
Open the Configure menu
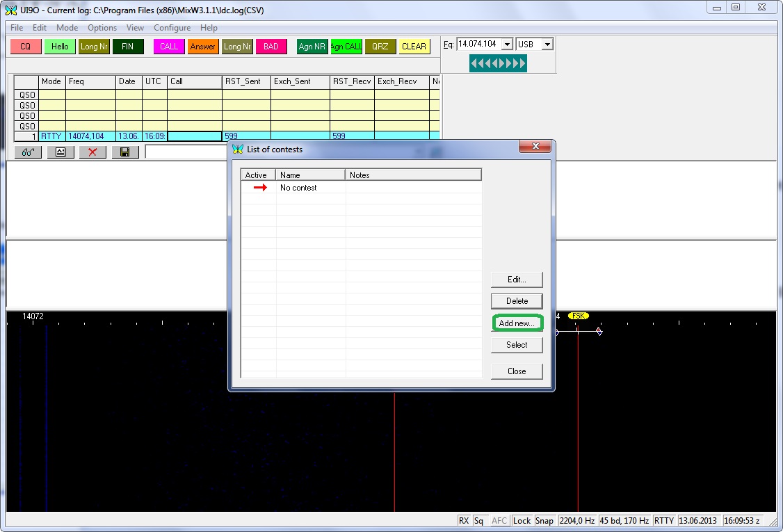(172, 28)
